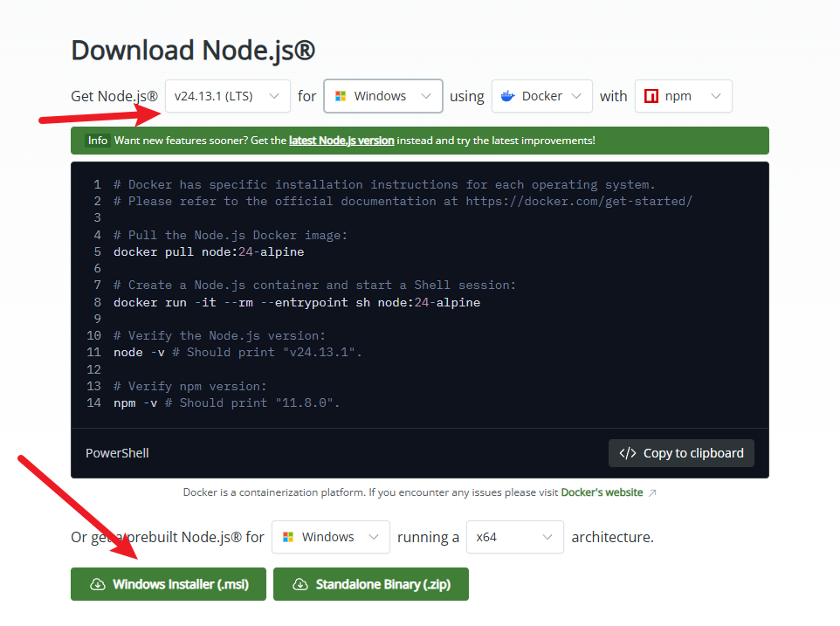840x626 pixels.
Task: Click the 'docker pull node:24-alpine' code line
Action: coord(209,252)
